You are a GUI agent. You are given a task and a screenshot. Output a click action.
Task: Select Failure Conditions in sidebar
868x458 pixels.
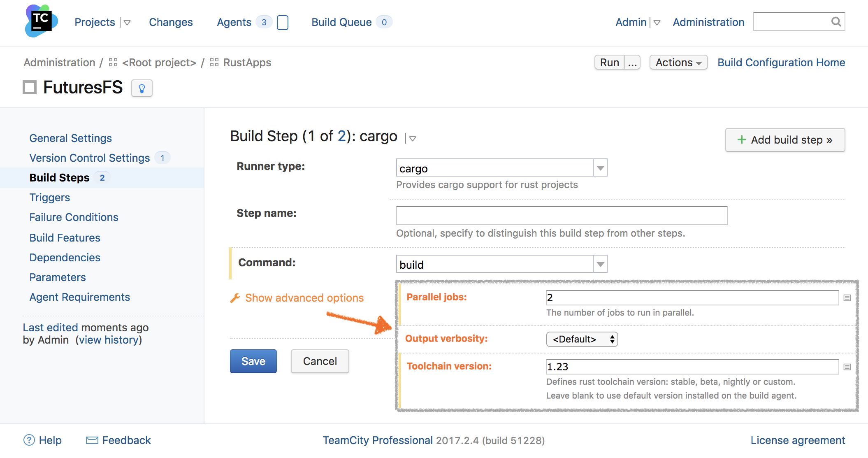(x=74, y=217)
